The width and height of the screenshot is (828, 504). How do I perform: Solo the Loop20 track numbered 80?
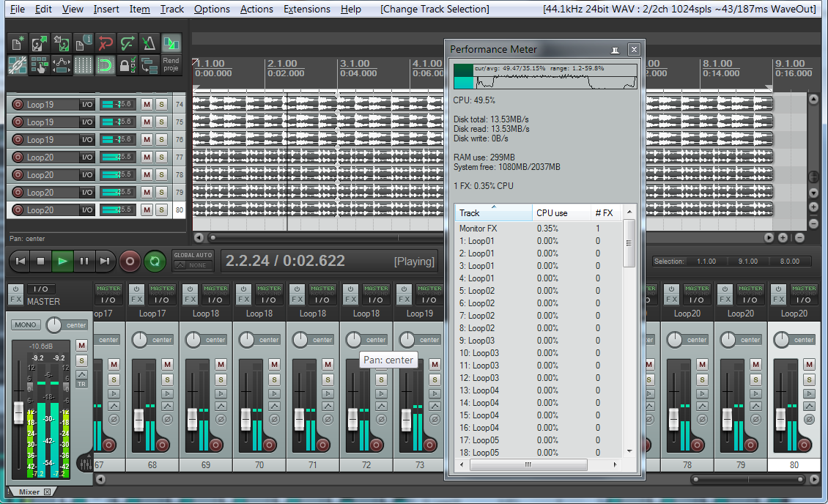[x=161, y=210]
